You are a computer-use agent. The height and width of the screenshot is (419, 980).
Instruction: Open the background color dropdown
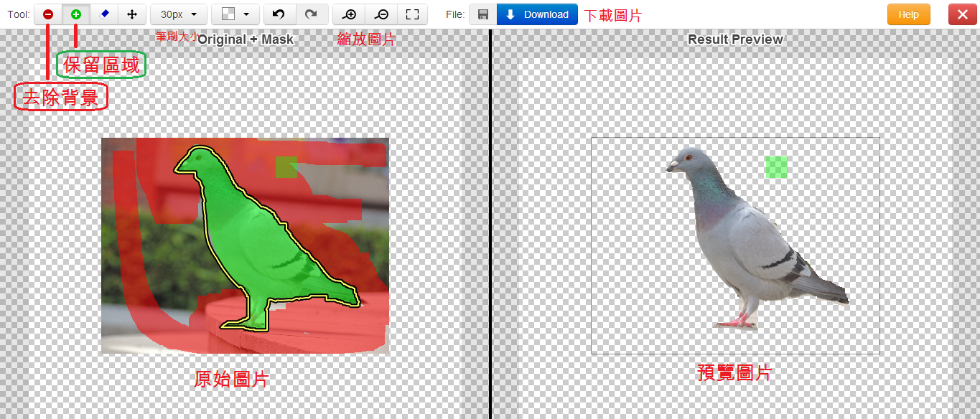point(235,14)
